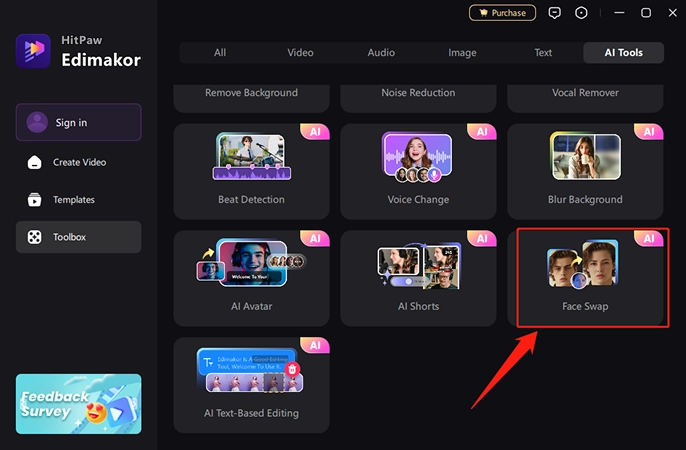Screen dimensions: 686x450
Task: Click the Create Video home icon
Action: pos(35,162)
